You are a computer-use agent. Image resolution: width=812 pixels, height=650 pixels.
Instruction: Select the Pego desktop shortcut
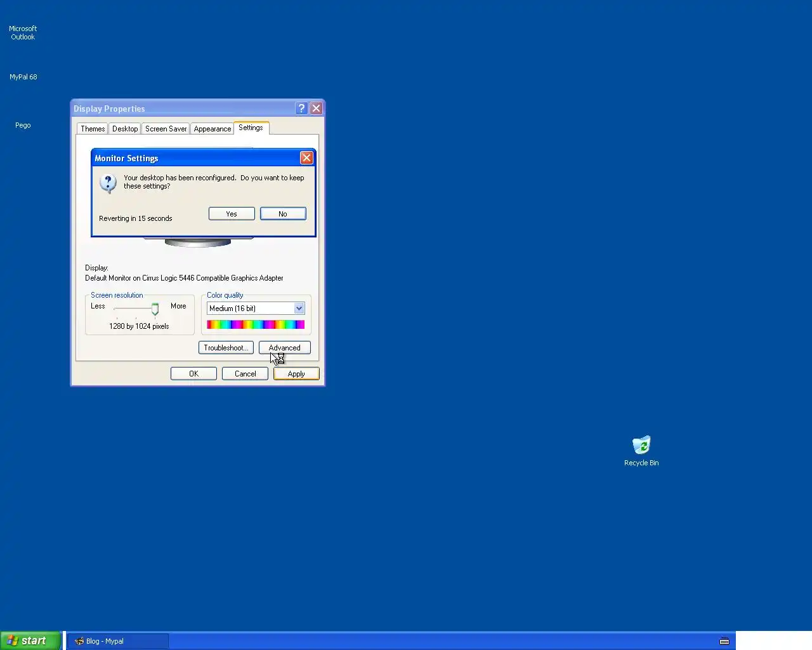(x=23, y=125)
